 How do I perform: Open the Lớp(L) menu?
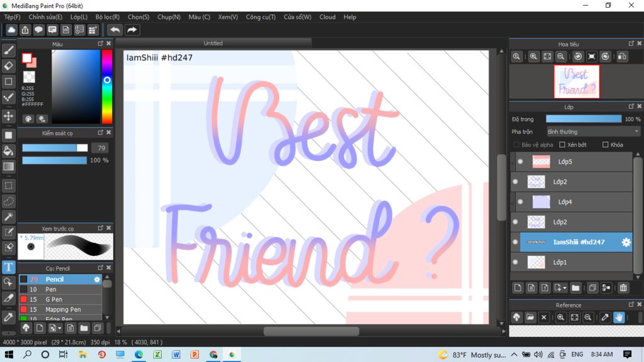point(79,17)
